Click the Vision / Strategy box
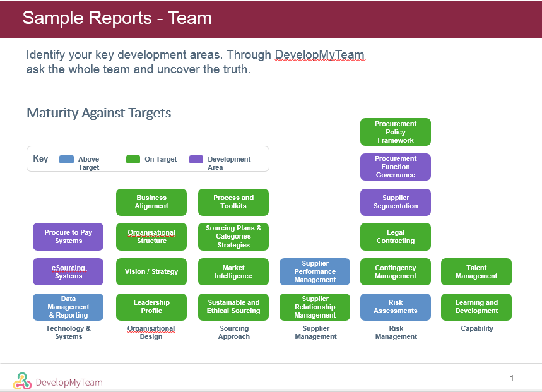The height and width of the screenshot is (392, 542). pos(151,271)
